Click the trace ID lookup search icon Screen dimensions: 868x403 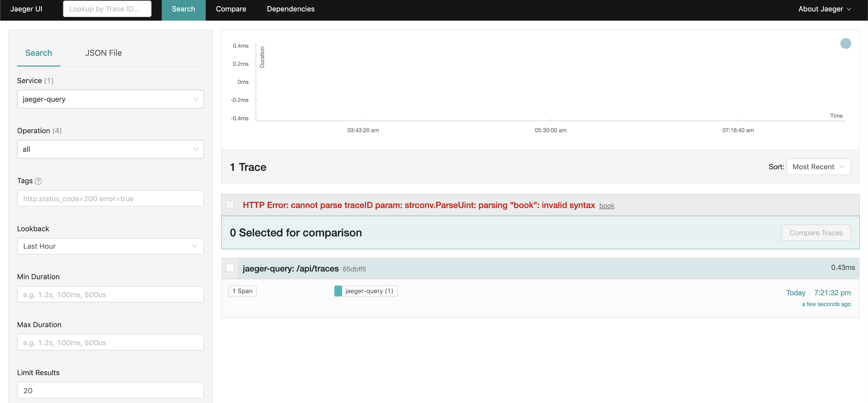point(107,8)
